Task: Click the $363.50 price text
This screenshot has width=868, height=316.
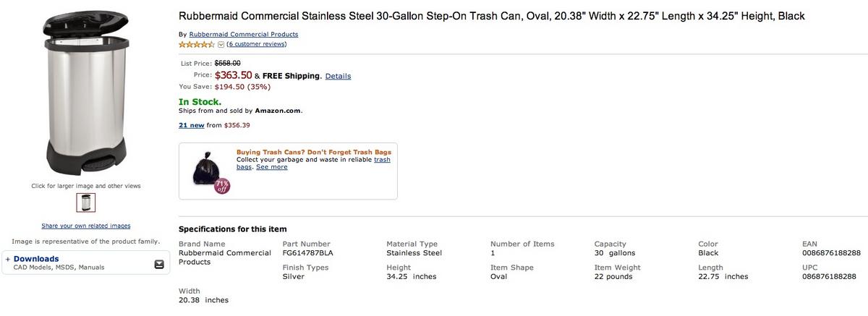Action: coord(233,74)
